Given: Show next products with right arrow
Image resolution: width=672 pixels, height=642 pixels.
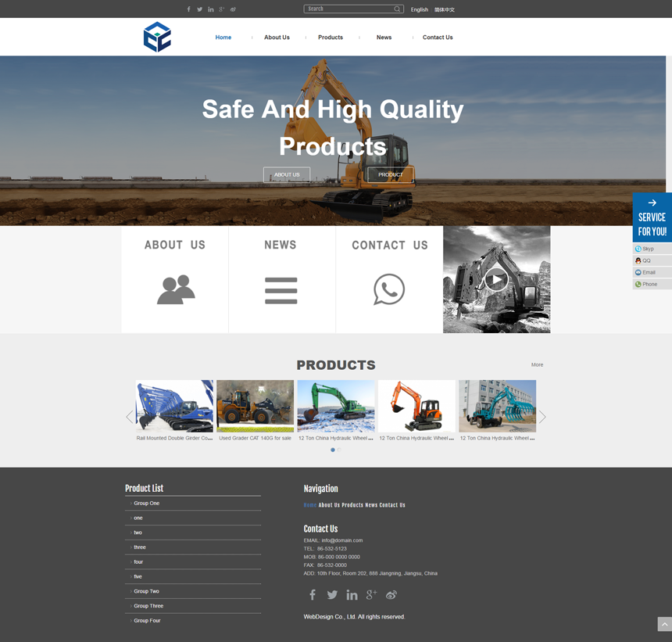Looking at the screenshot, I should point(542,417).
